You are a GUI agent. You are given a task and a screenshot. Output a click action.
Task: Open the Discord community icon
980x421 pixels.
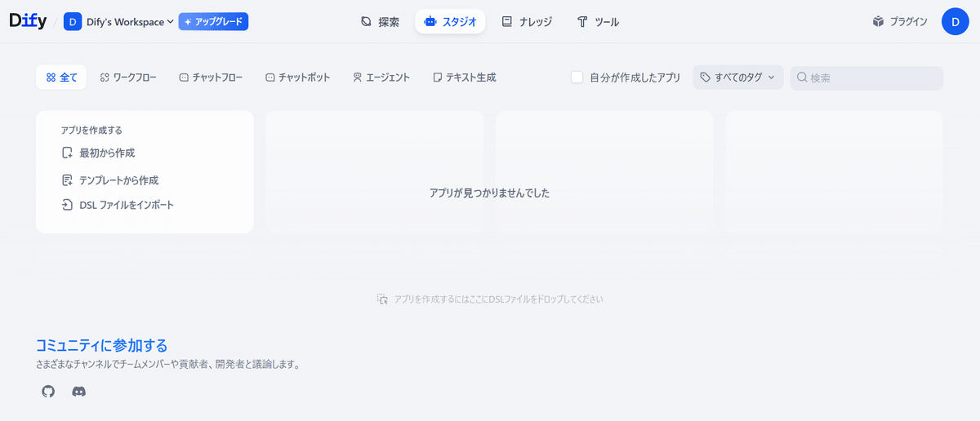pos(79,392)
